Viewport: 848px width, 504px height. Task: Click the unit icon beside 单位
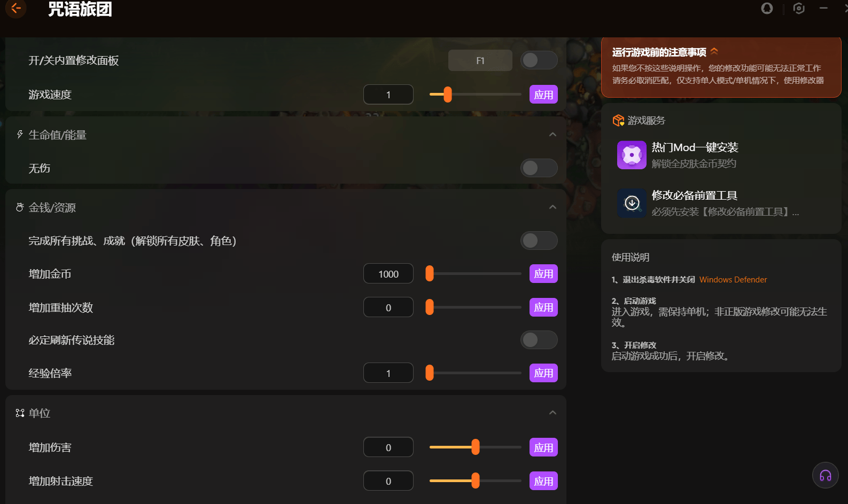click(x=20, y=413)
